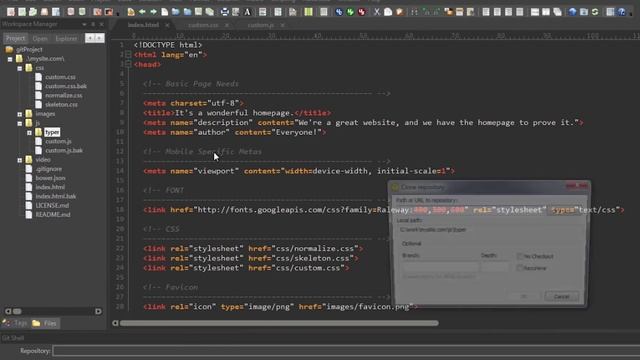Expand the video folder node
This screenshot has height=360, width=640.
(x=20, y=160)
